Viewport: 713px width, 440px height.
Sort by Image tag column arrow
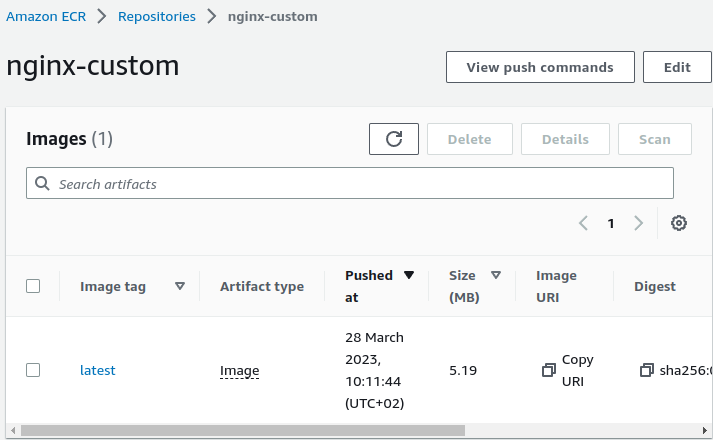coord(180,286)
